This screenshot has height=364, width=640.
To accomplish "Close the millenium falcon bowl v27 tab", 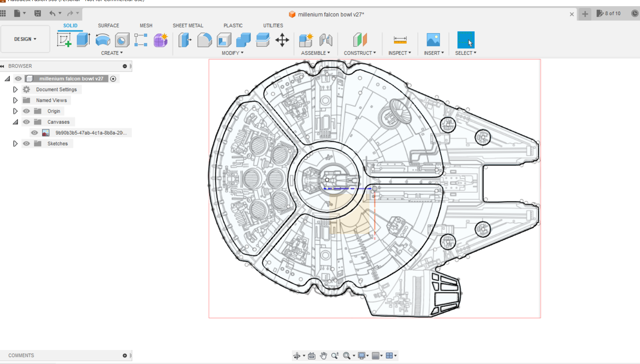I will (572, 14).
